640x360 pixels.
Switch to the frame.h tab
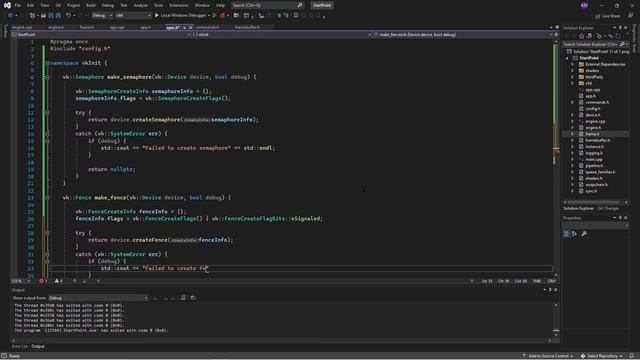[x=86, y=27]
